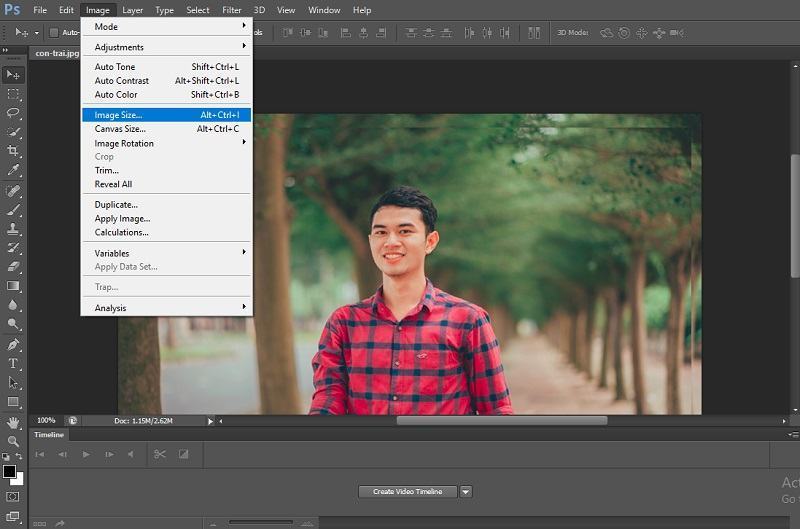Toggle Quick Mask mode
The height and width of the screenshot is (529, 800).
13,497
